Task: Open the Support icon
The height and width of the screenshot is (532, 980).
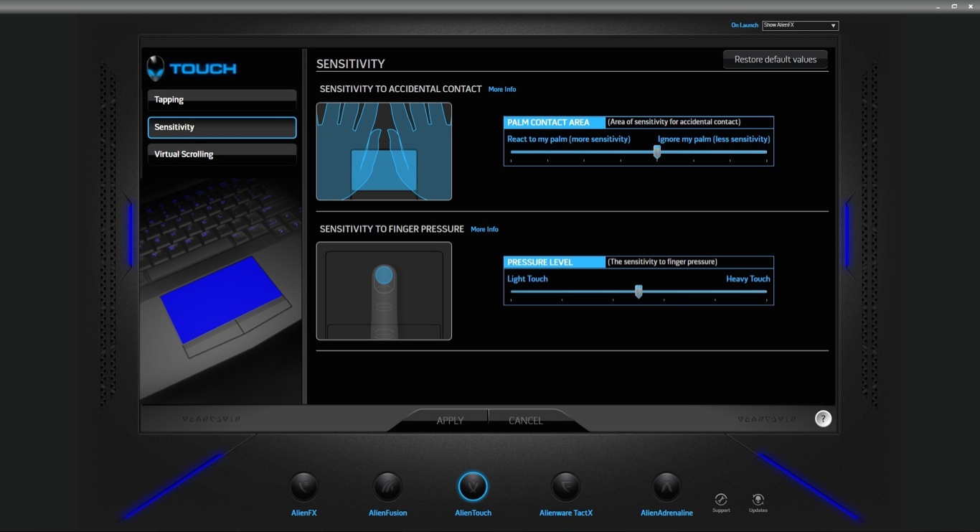Action: (721, 500)
